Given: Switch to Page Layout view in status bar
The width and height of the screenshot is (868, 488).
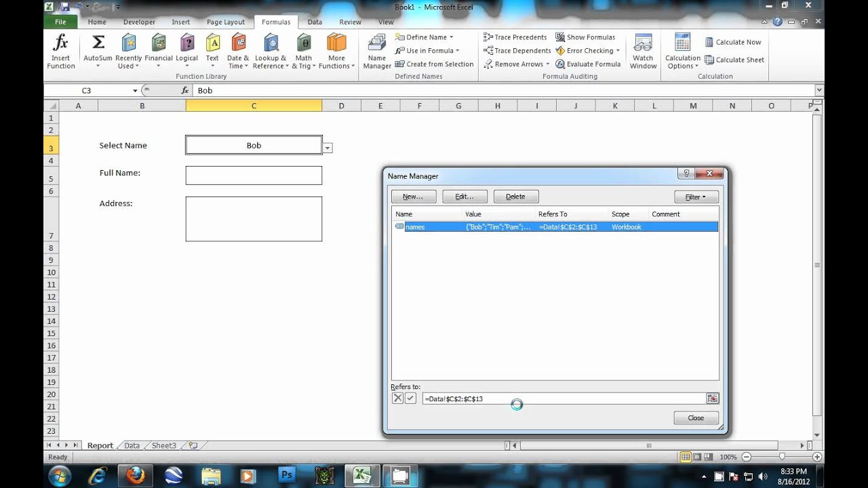Looking at the screenshot, I should point(697,457).
